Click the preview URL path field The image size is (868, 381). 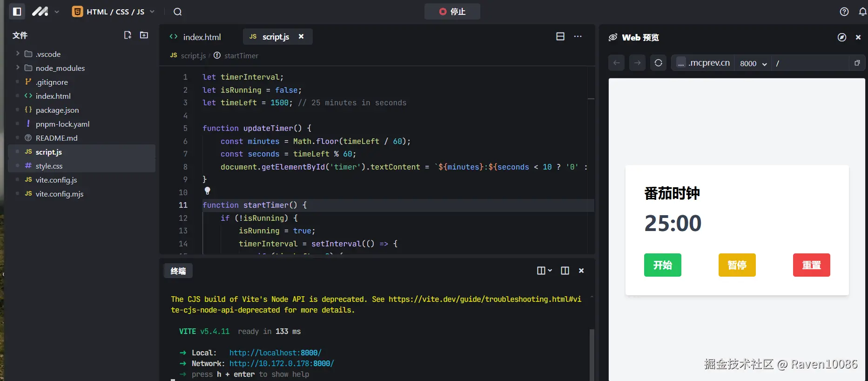[x=810, y=63]
